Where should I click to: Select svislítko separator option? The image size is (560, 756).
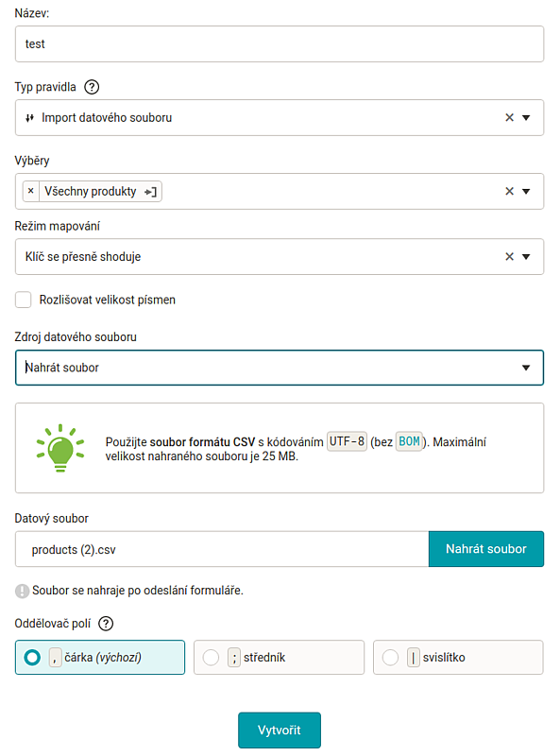click(x=458, y=657)
